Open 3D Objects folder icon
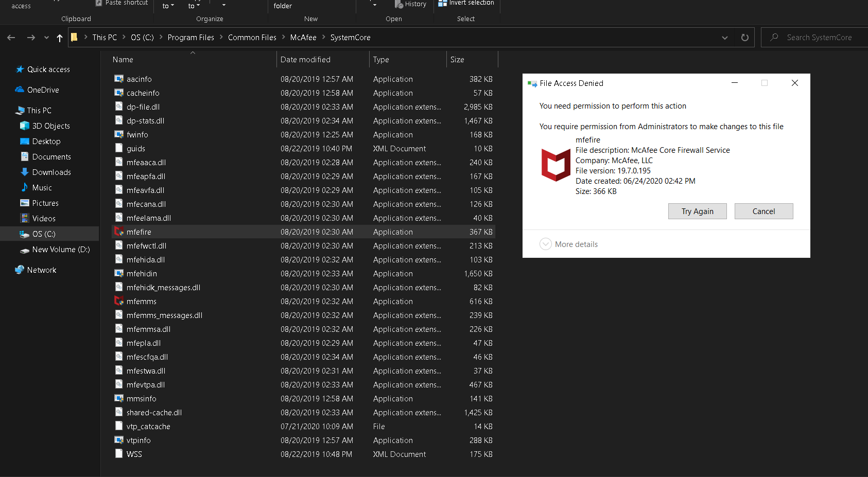This screenshot has height=477, width=868. 25,126
